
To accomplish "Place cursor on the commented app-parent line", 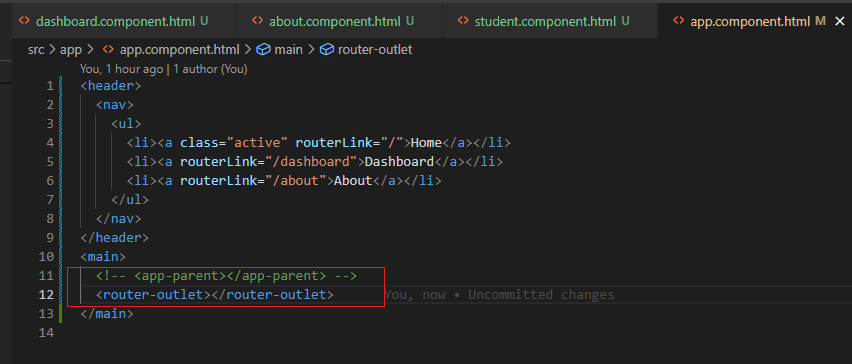I will click(226, 275).
